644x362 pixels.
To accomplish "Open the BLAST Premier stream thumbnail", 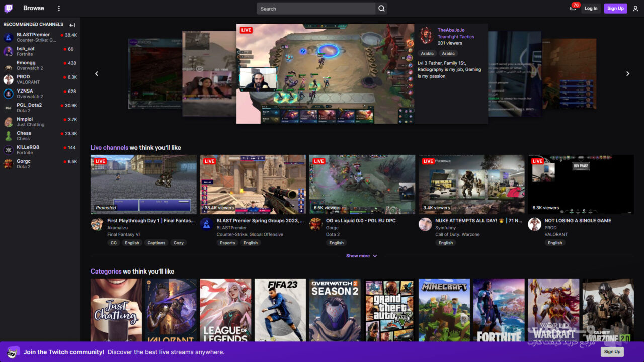I will 253,185.
